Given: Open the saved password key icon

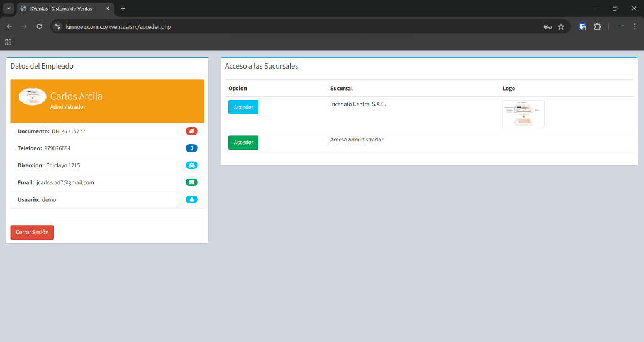Looking at the screenshot, I should pos(548,26).
